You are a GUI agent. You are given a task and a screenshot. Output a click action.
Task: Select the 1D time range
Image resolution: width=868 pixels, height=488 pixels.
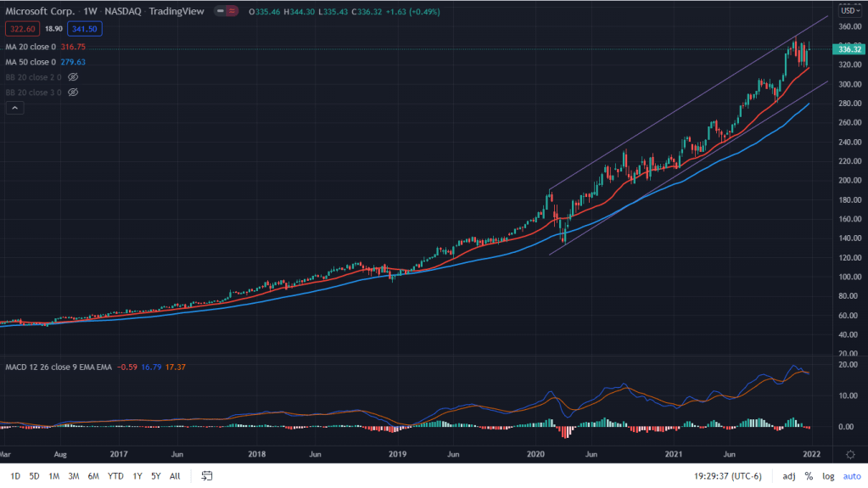[x=15, y=476]
